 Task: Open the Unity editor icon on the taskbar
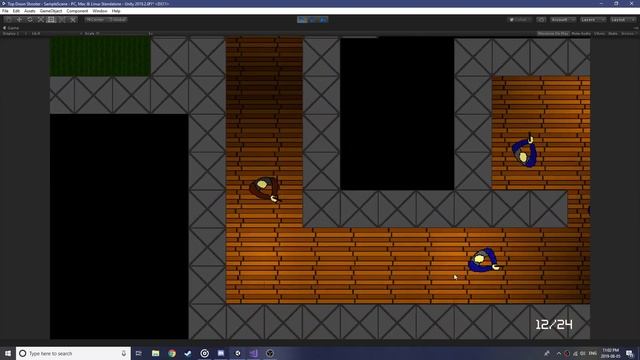(x=270, y=353)
